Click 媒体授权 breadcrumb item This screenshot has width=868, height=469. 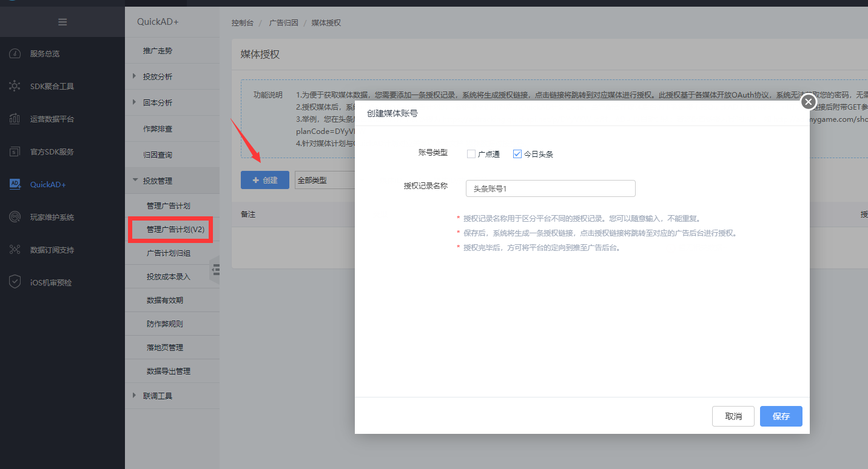pos(326,23)
